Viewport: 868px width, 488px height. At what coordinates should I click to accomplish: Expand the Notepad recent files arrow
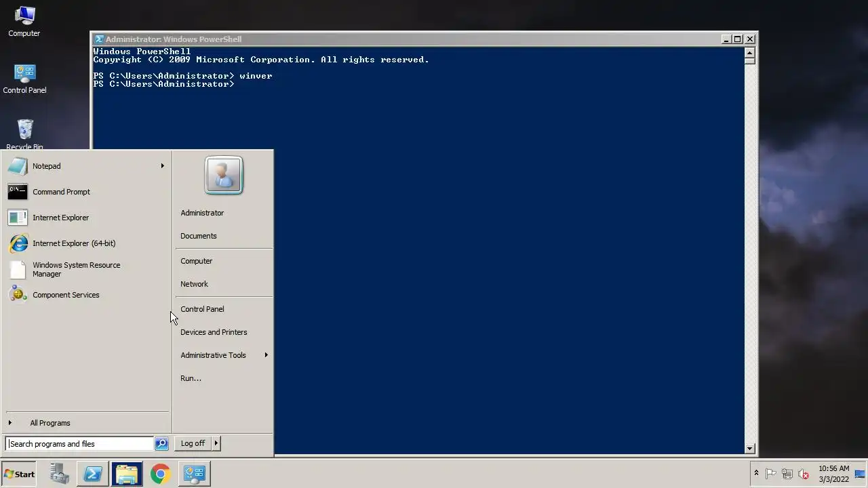[162, 166]
